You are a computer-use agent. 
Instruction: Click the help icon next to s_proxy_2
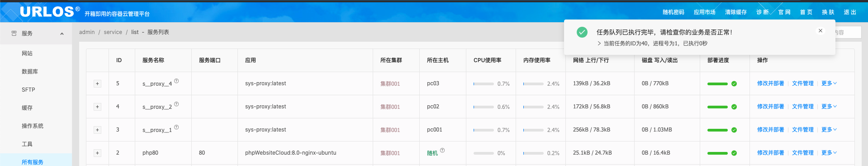pyautogui.click(x=176, y=104)
